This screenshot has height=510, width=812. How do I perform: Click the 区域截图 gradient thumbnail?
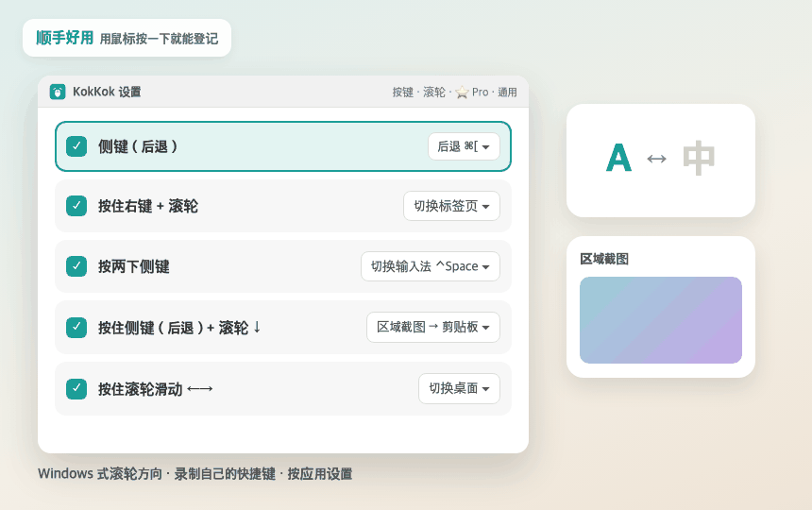pyautogui.click(x=661, y=320)
